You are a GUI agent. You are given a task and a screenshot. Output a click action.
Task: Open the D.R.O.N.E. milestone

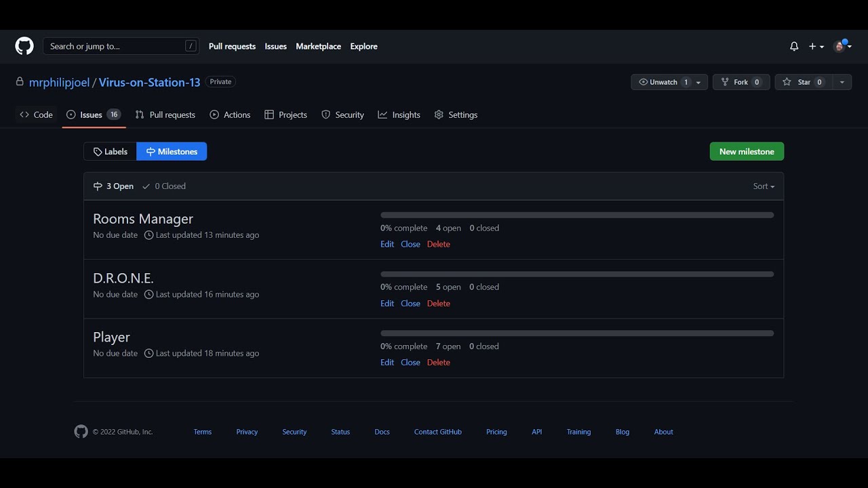pos(123,278)
